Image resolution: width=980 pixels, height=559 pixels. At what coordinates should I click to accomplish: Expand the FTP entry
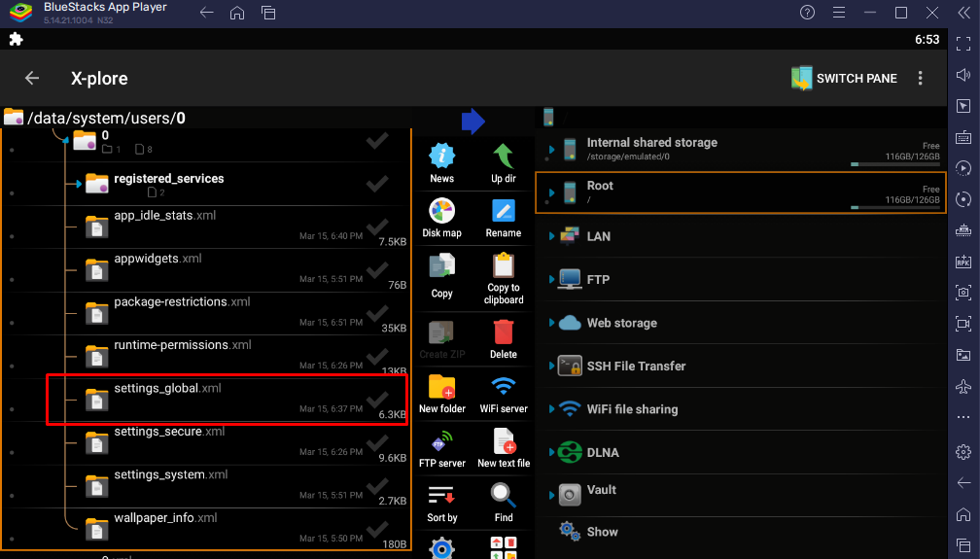551,279
